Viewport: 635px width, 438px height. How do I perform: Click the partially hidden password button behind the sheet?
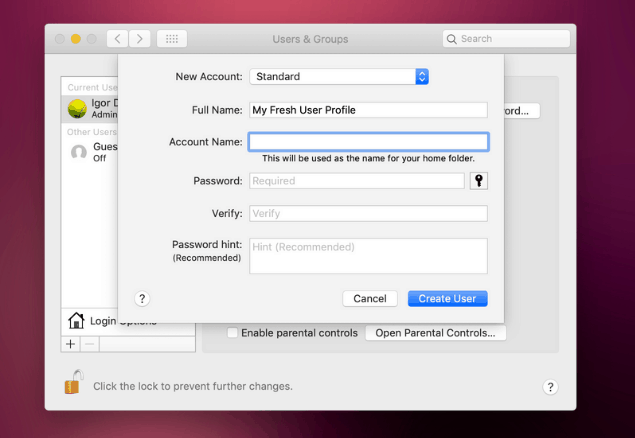[x=522, y=111]
